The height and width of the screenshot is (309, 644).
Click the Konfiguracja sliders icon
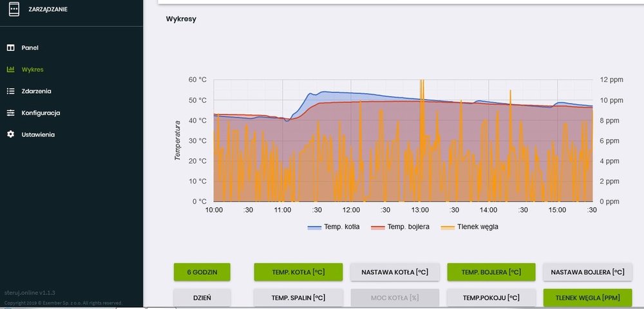[x=10, y=113]
